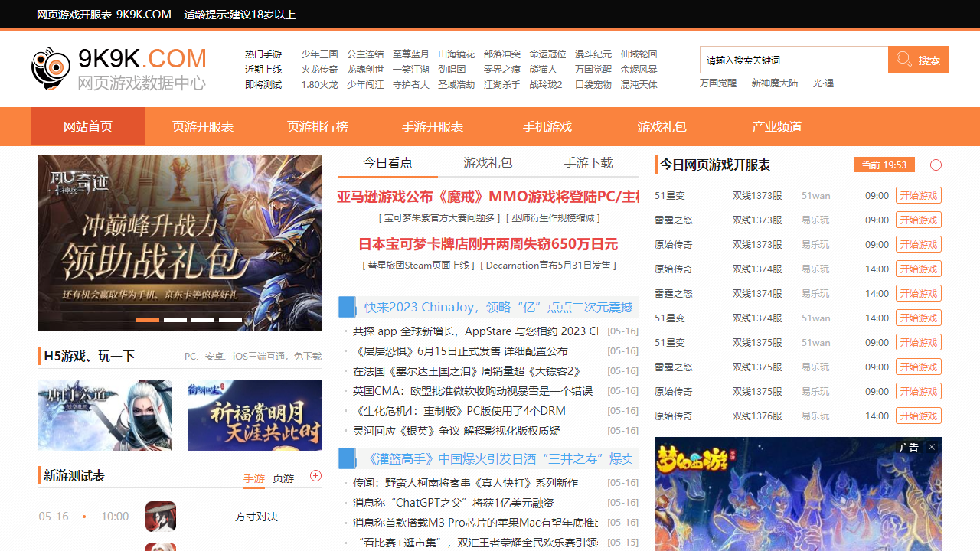The height and width of the screenshot is (551, 980).
Task: Open the 口袋宠物 game link
Action: point(593,85)
